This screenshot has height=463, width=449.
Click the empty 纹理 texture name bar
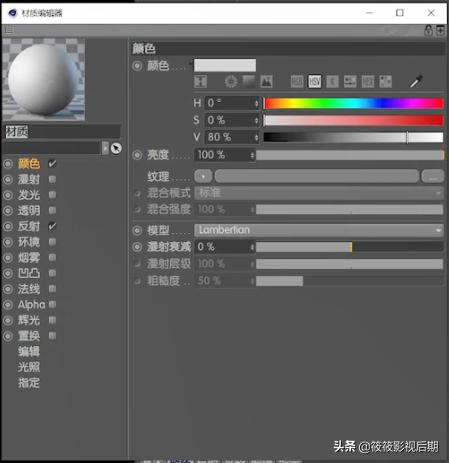tap(317, 176)
